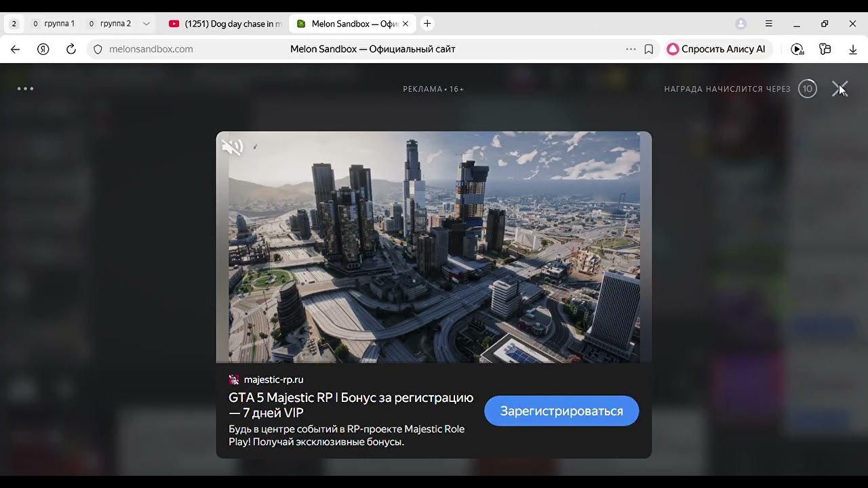The height and width of the screenshot is (488, 868).
Task: Bookmark the current page
Action: tap(649, 49)
